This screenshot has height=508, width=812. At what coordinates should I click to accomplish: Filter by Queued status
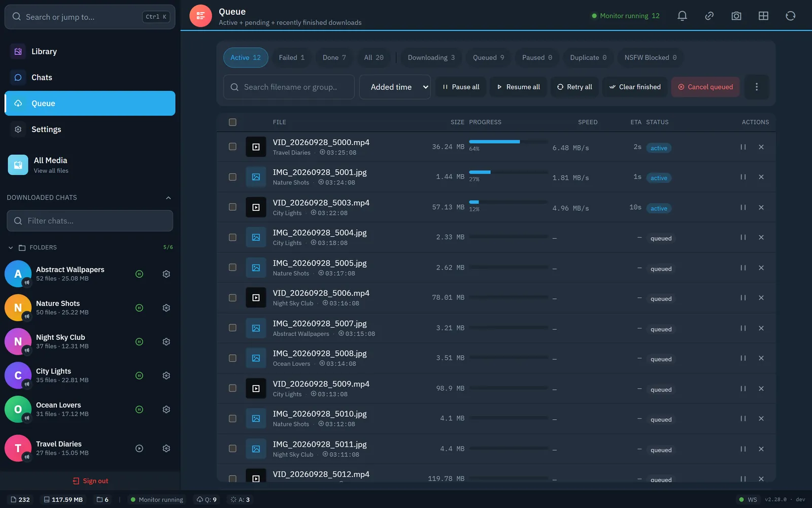pyautogui.click(x=489, y=57)
